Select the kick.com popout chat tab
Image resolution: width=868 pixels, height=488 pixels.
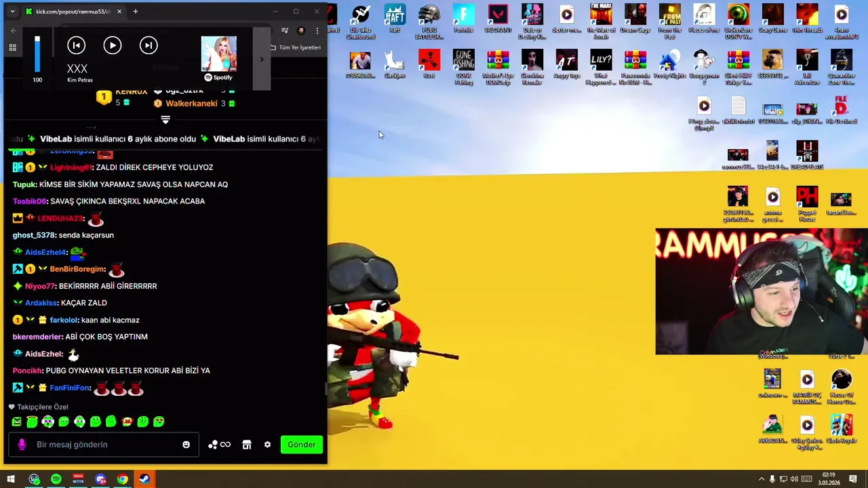(x=73, y=12)
